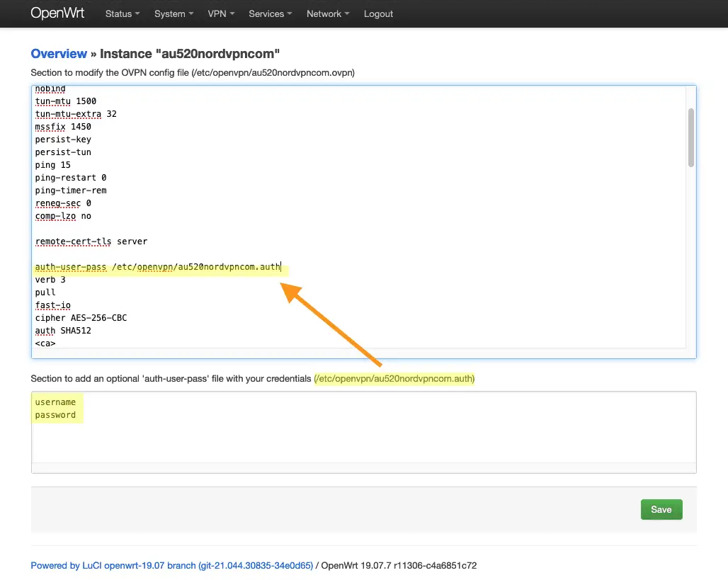This screenshot has width=728, height=580.
Task: Click the 'remote-cert-tls server' config line
Action: click(x=91, y=241)
